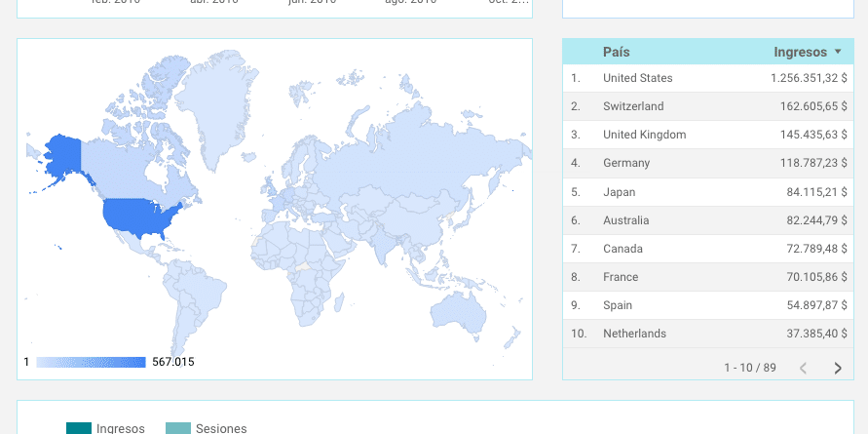Select the Netherlands table row
This screenshot has width=868, height=434.
click(708, 334)
